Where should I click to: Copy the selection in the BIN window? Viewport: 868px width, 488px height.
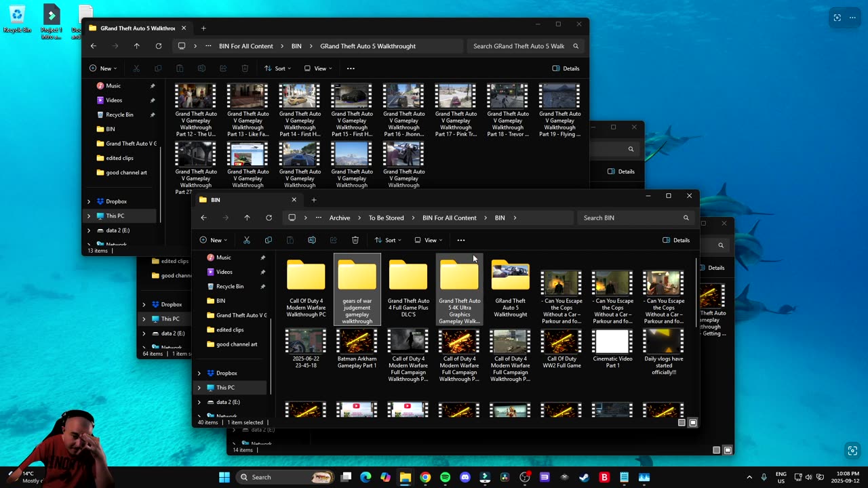point(269,240)
